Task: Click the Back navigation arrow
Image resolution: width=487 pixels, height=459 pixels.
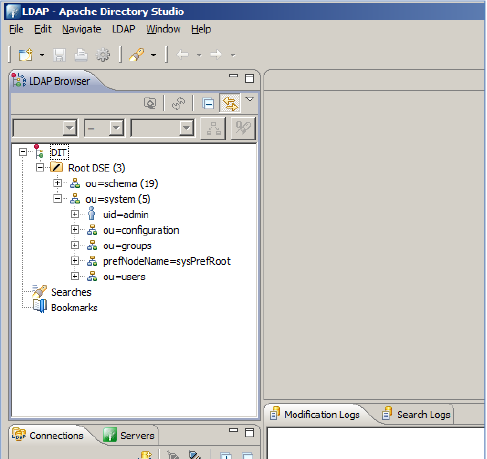Action: tap(183, 55)
